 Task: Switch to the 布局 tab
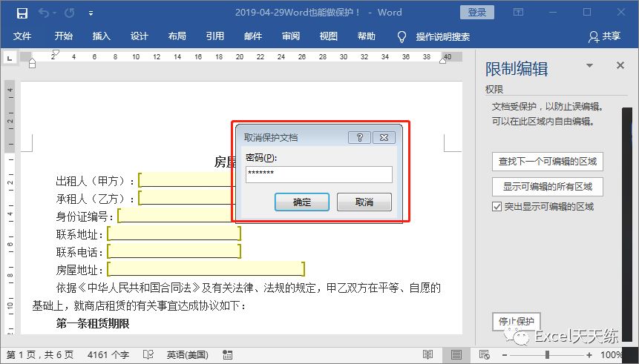177,36
